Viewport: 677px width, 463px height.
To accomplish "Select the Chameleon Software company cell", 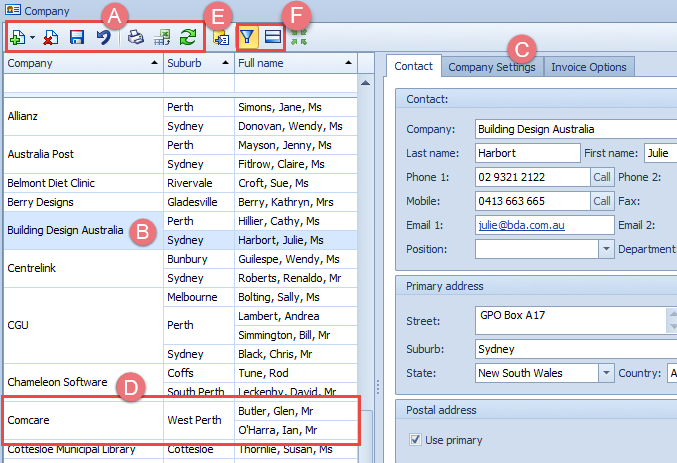I will [x=83, y=382].
